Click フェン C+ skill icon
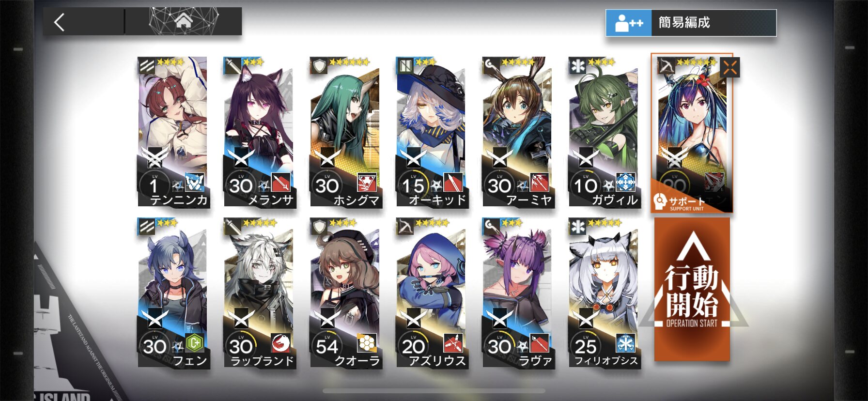868x401 pixels. point(194,343)
